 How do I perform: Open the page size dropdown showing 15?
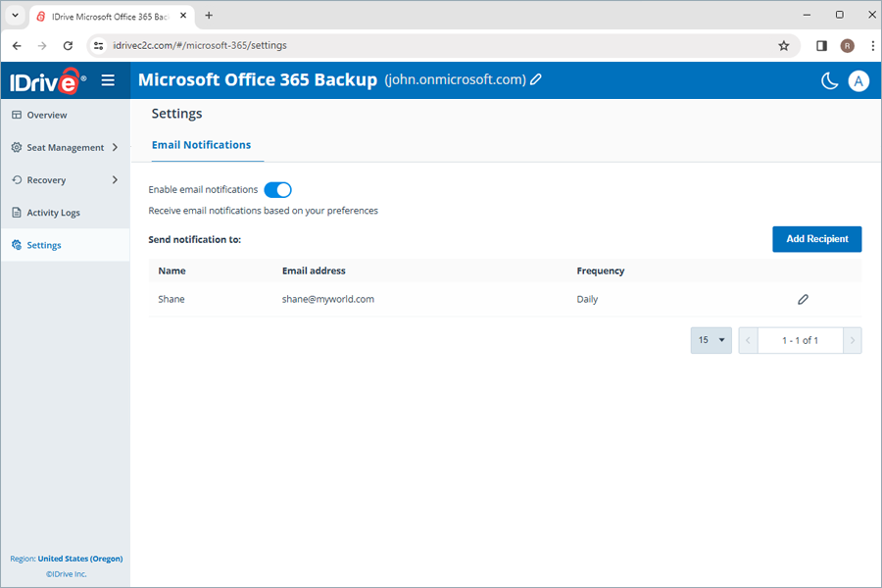[710, 340]
